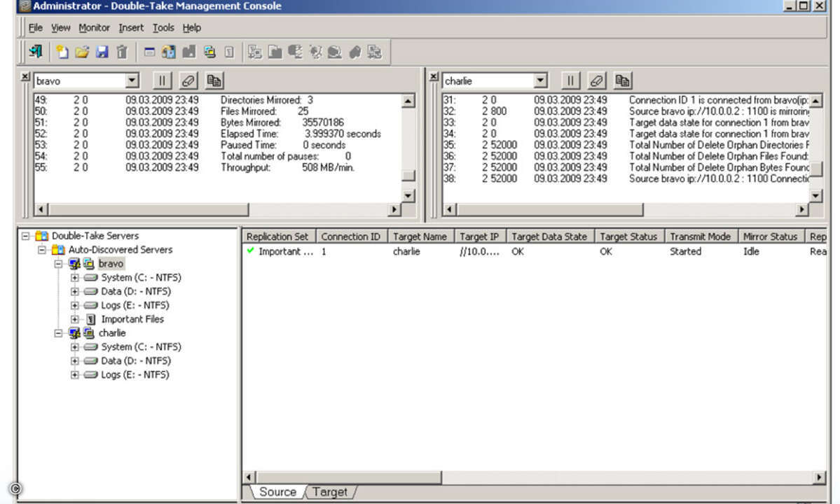840x504 pixels.
Task: Click the drive icon beside charlie's Logs (E:)
Action: point(91,374)
